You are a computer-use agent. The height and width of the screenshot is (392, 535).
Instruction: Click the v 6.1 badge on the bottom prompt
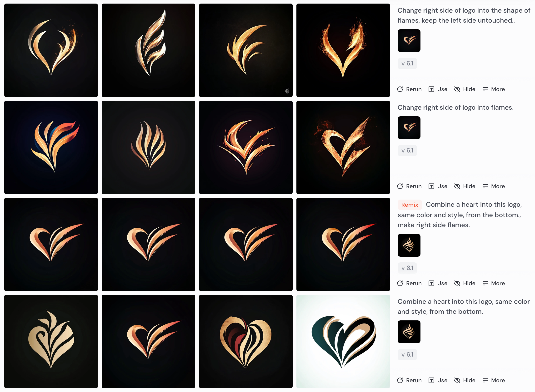tap(407, 355)
